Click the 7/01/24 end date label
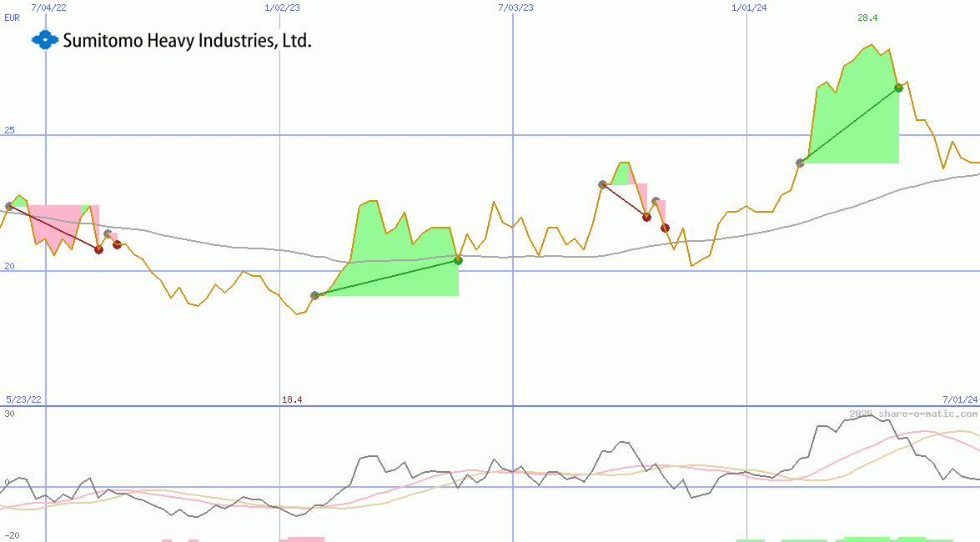This screenshot has height=542, width=980. click(960, 399)
